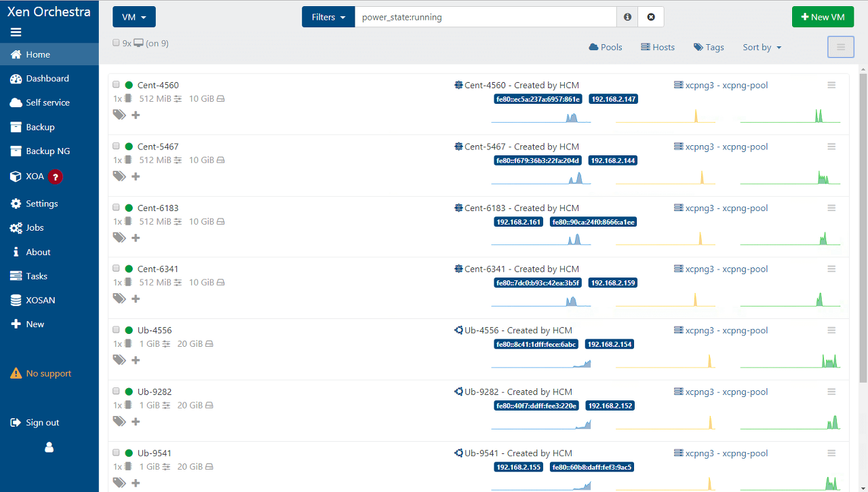Click the filter info icon button
868x492 pixels.
[627, 17]
